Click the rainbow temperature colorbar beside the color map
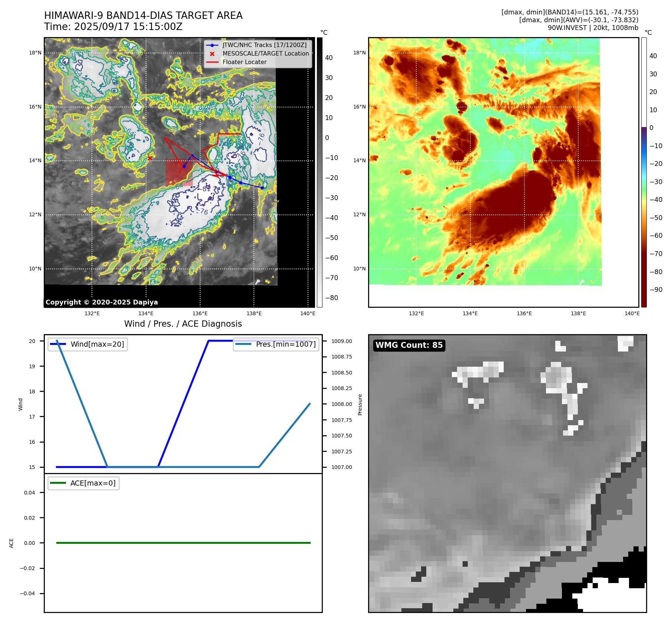 pyautogui.click(x=644, y=172)
